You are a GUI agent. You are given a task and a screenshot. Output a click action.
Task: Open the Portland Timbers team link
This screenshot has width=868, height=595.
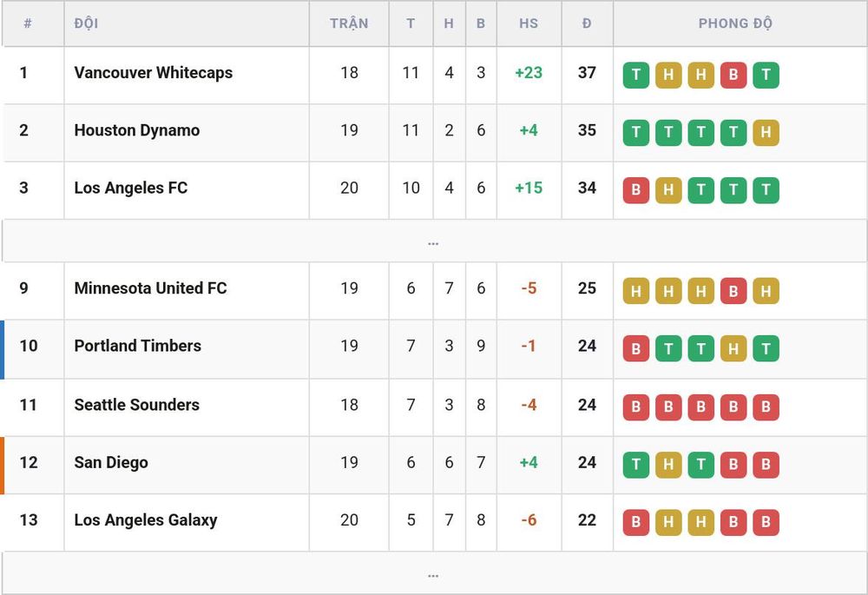pos(138,346)
